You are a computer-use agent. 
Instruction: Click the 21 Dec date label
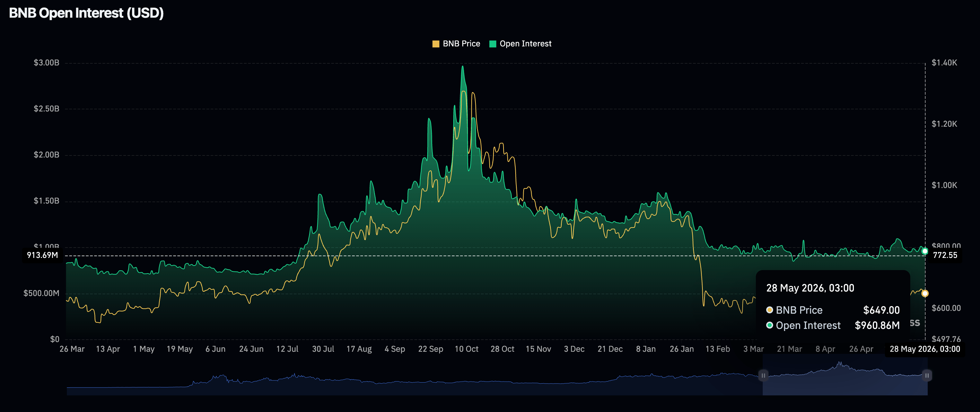click(610, 349)
